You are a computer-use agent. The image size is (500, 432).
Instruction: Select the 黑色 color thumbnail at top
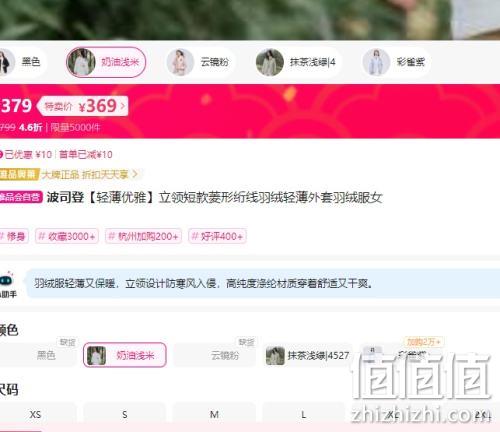(21, 62)
